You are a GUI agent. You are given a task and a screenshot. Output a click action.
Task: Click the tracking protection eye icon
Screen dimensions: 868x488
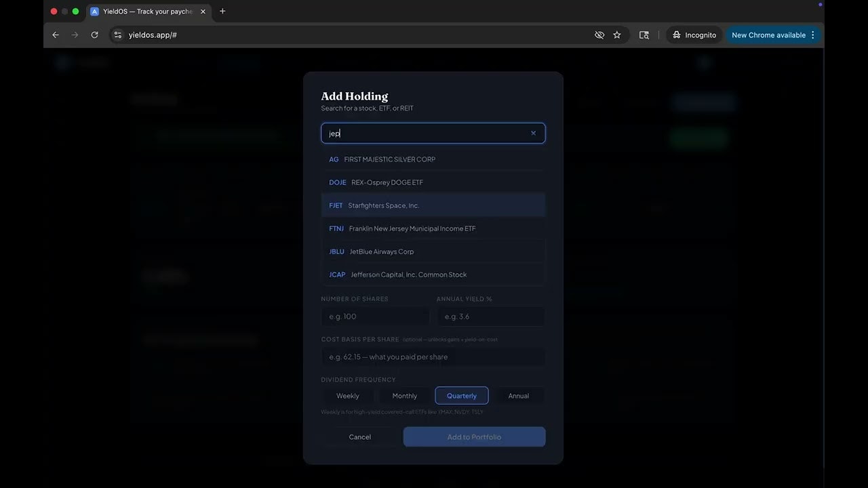click(x=599, y=35)
